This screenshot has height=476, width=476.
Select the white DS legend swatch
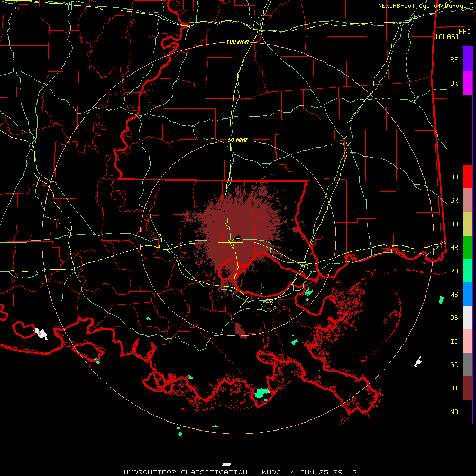click(x=467, y=317)
